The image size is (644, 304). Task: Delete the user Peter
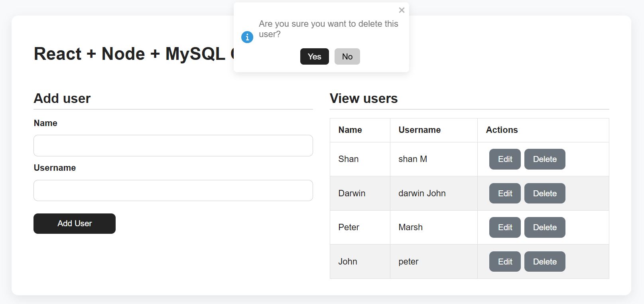(544, 227)
